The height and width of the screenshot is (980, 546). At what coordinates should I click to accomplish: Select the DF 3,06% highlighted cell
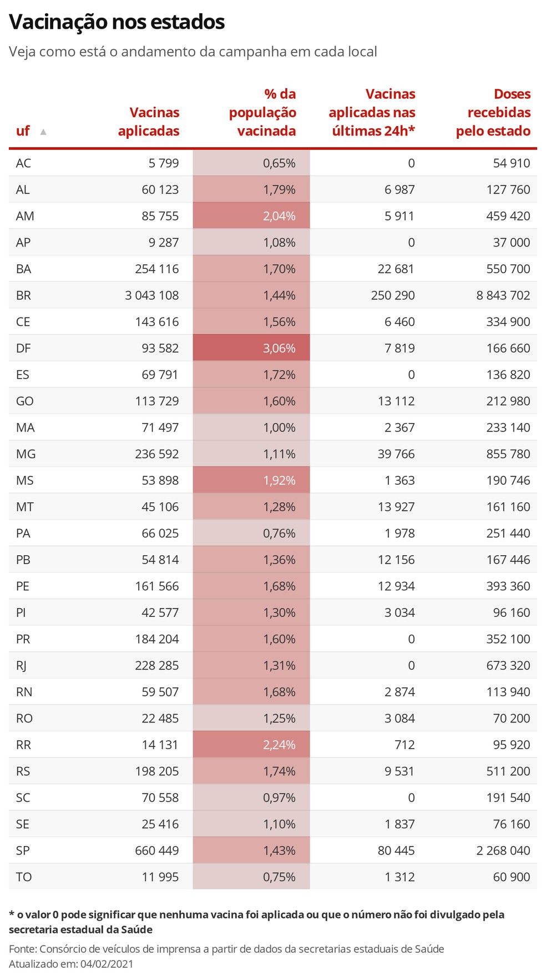251,348
